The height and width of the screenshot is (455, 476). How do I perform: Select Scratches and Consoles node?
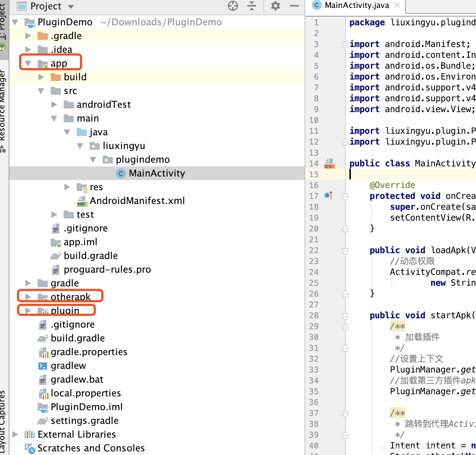pyautogui.click(x=91, y=448)
